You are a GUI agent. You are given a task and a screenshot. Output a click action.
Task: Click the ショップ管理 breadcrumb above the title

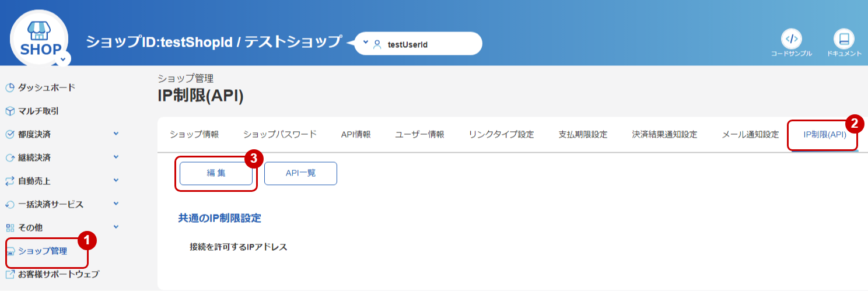pos(185,78)
